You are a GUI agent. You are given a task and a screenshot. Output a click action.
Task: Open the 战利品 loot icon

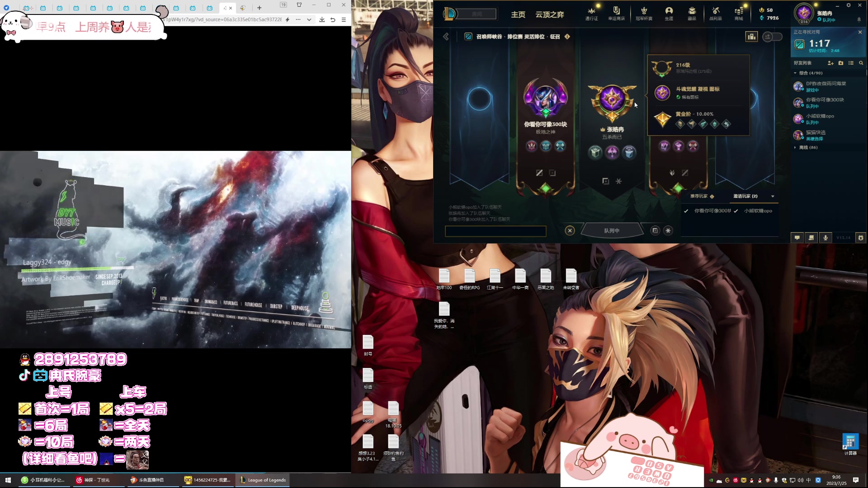pyautogui.click(x=716, y=13)
